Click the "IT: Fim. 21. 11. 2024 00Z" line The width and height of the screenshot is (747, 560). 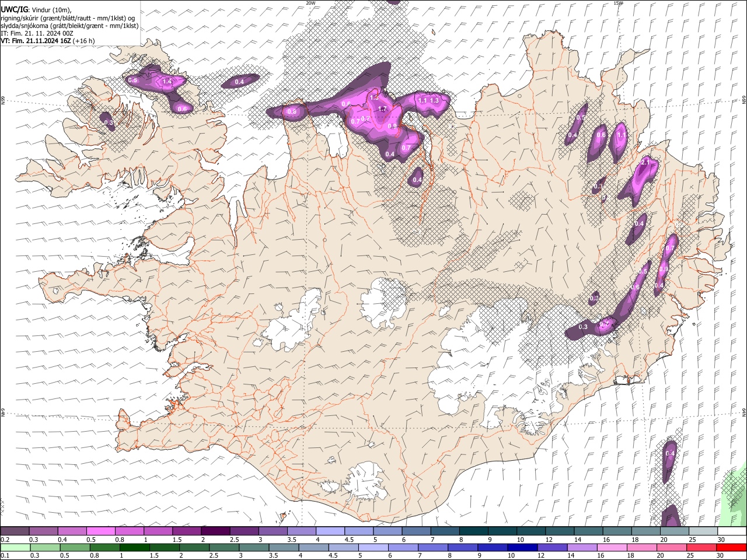tap(37, 33)
